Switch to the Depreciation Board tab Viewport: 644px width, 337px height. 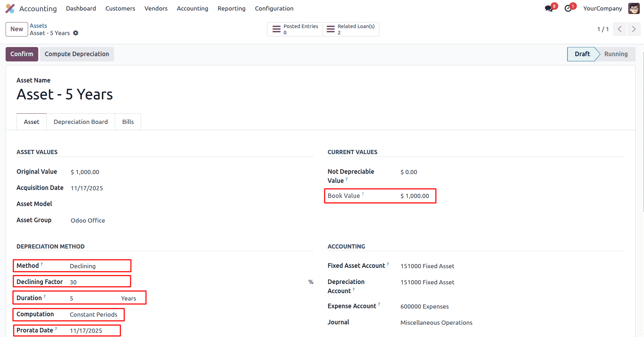[80, 121]
